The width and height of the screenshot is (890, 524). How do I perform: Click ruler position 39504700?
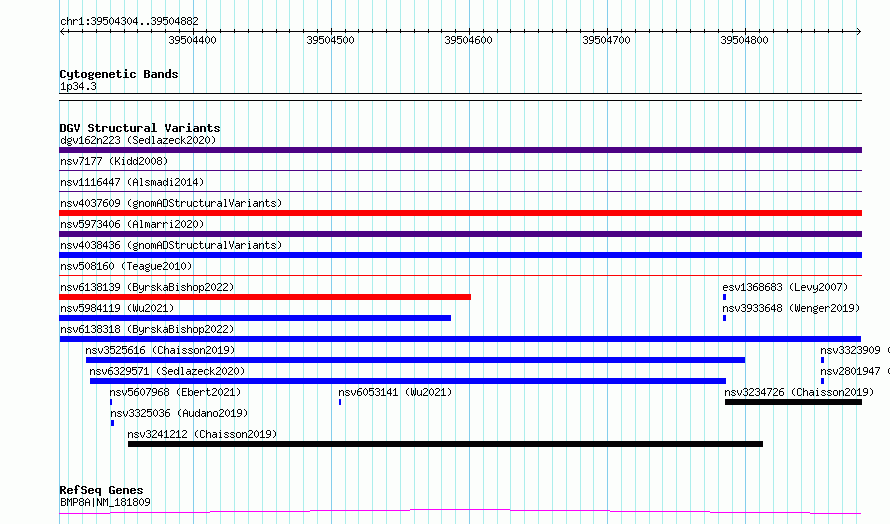[606, 40]
